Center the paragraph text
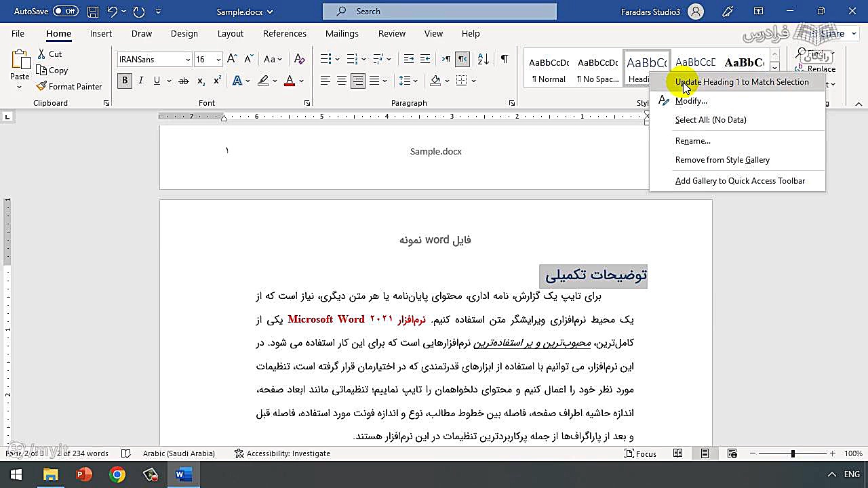This screenshot has height=488, width=868. (341, 81)
